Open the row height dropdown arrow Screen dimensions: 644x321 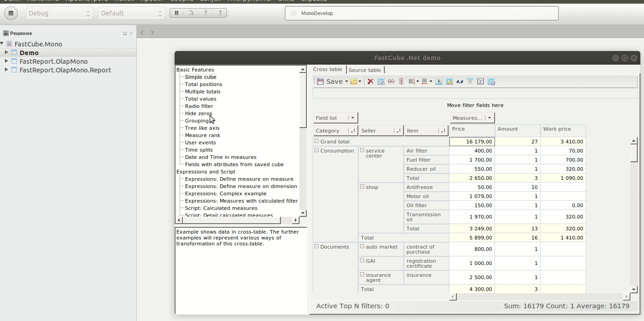pos(417,82)
